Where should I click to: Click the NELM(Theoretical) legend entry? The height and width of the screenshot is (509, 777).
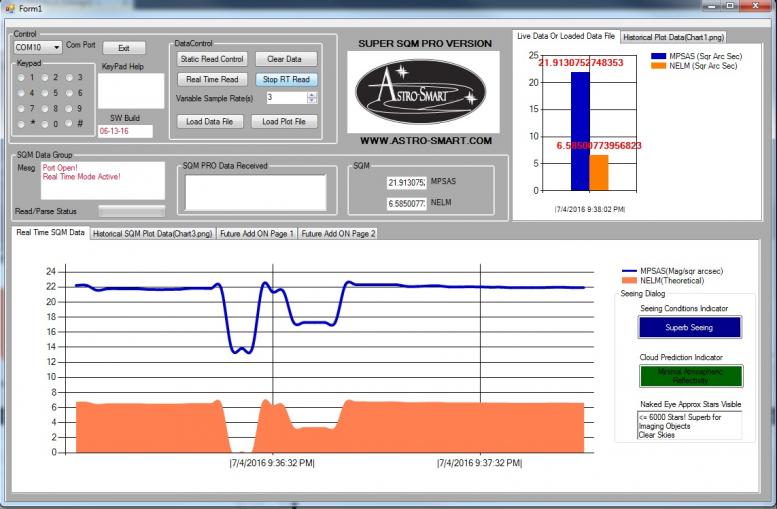[x=663, y=281]
